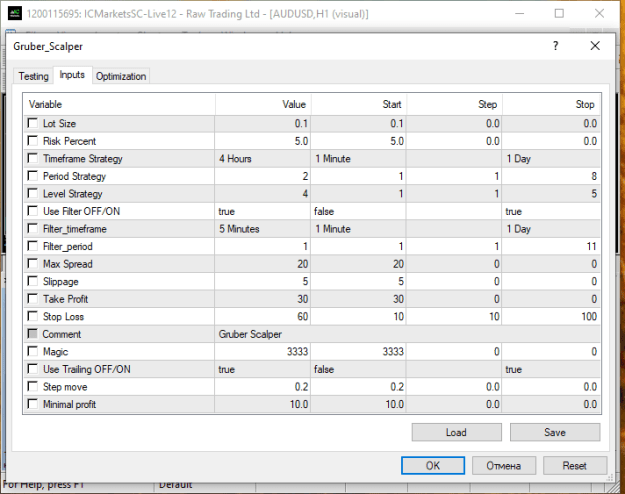Screen dimensions: 625x494
Task: Select the Level Strategy value 4
Action: pos(263,194)
